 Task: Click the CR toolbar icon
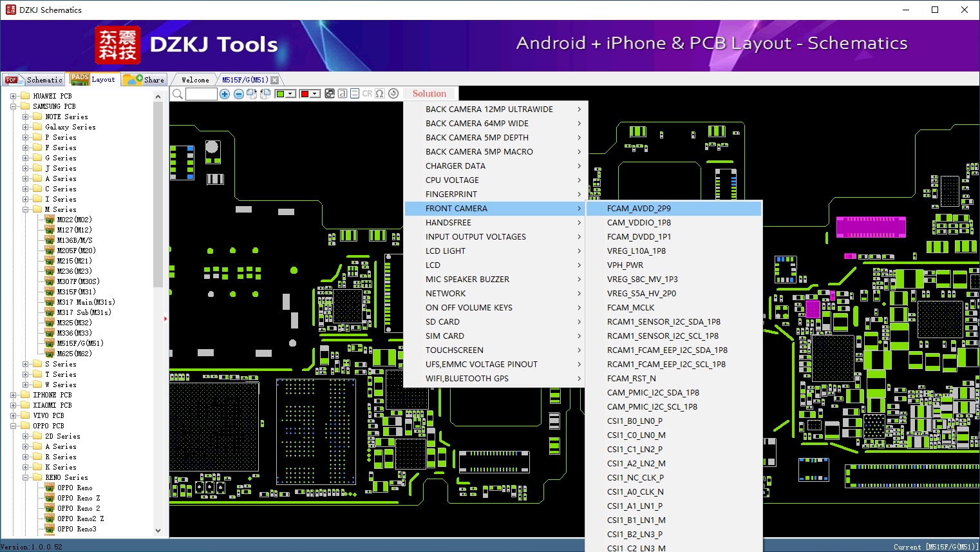click(x=367, y=93)
